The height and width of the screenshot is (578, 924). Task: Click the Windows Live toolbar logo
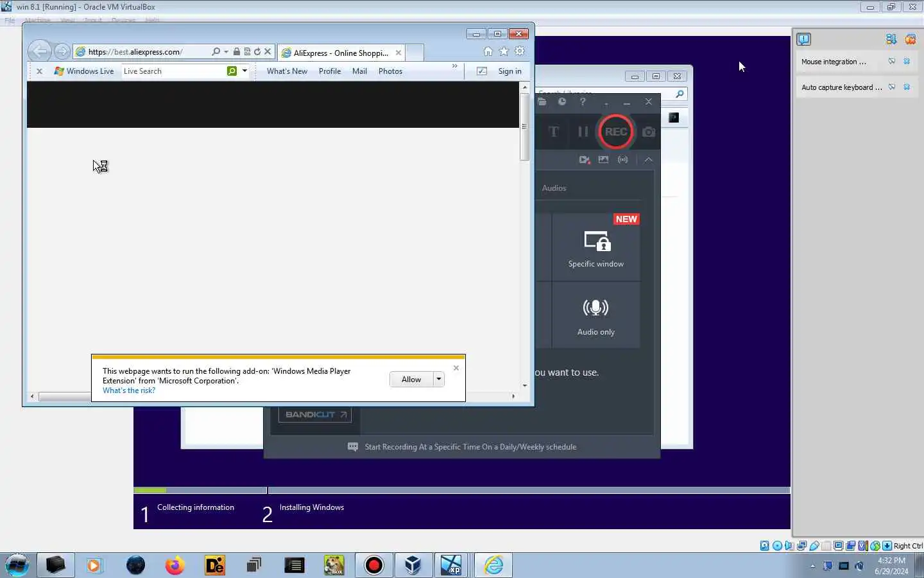(x=84, y=71)
